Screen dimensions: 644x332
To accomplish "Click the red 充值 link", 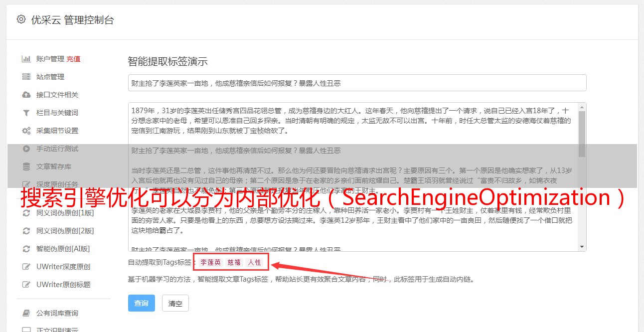I will [73, 59].
